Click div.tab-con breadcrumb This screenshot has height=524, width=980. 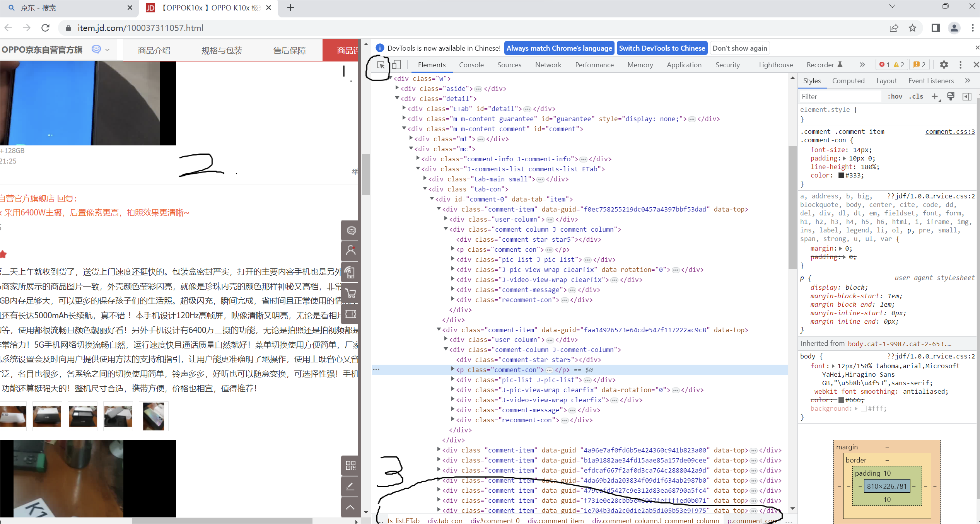point(445,520)
